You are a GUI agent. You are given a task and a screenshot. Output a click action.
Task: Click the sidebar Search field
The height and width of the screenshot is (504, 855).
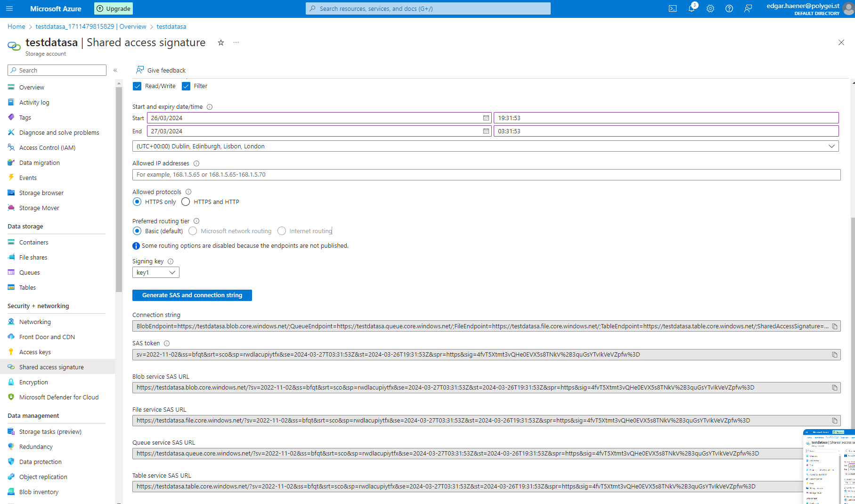[57, 70]
